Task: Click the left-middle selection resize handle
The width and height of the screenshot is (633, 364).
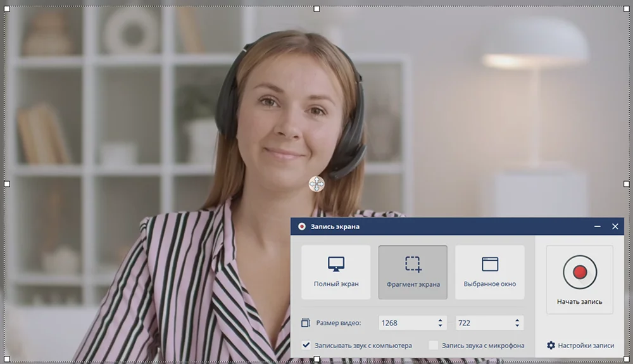Action: (7, 184)
